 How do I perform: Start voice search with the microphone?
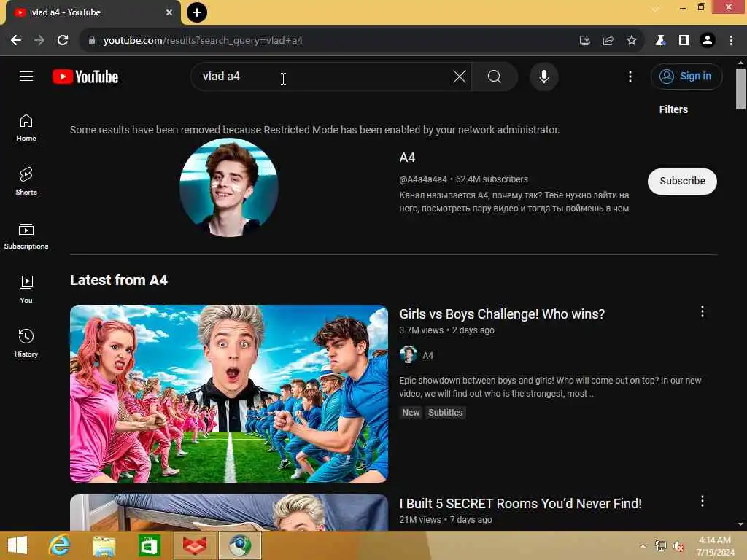543,77
